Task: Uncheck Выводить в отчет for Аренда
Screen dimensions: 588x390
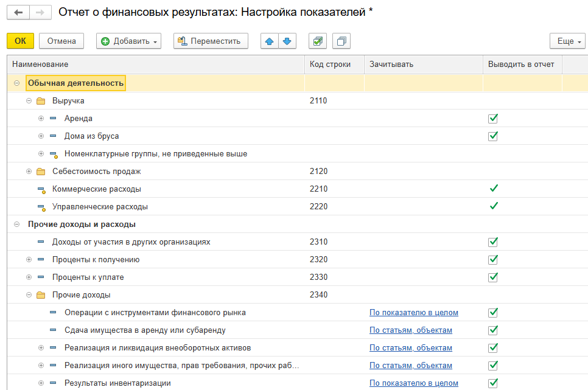Action: pyautogui.click(x=493, y=119)
